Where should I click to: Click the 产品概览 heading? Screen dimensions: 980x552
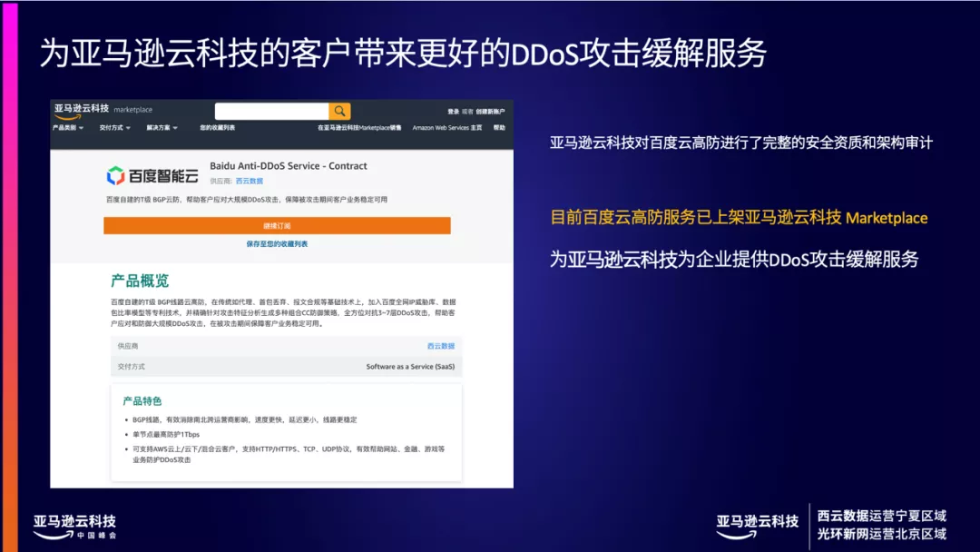tap(140, 281)
